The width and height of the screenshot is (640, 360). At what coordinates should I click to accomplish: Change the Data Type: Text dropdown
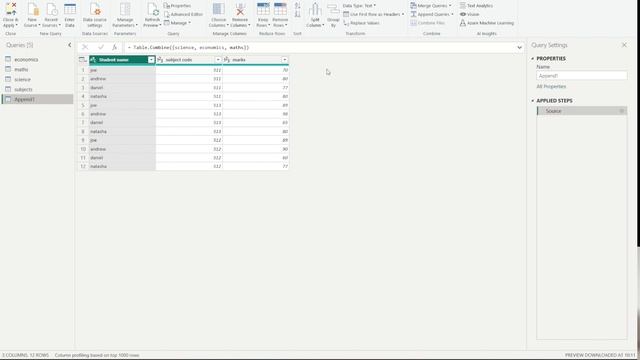(x=359, y=6)
